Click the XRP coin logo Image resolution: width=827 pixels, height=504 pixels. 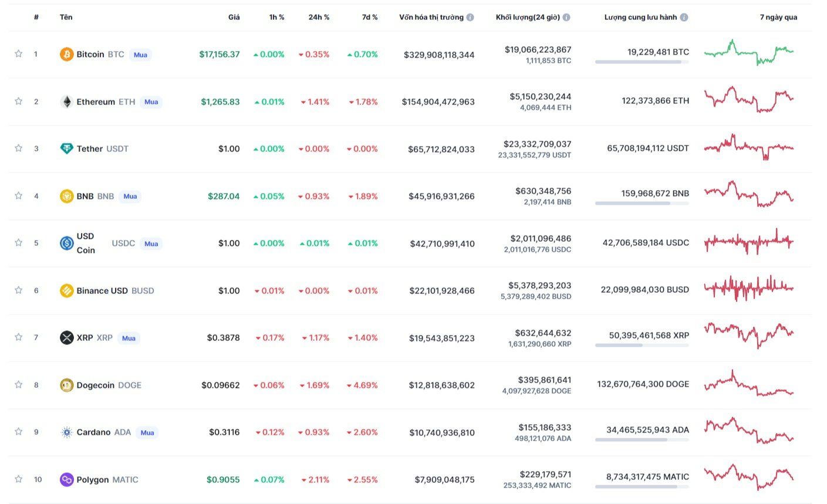point(67,337)
